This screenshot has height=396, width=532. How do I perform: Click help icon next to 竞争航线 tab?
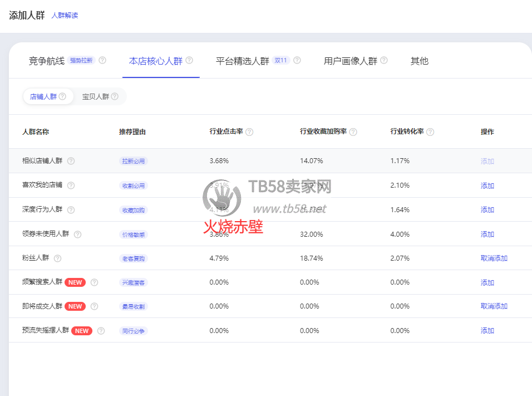point(102,60)
